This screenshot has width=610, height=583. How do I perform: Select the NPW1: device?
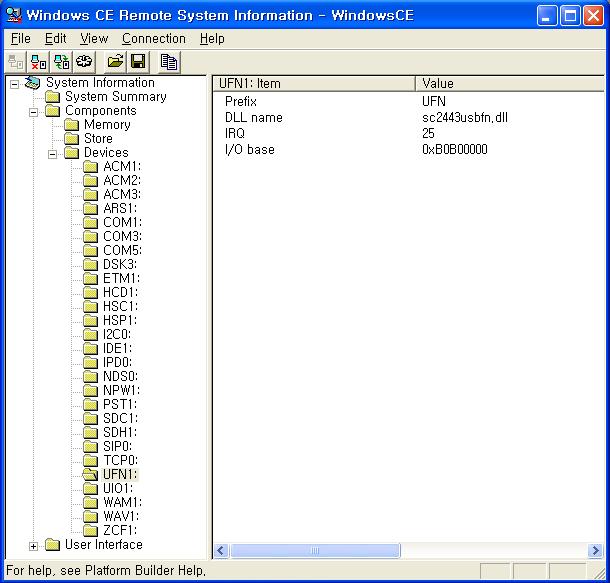[121, 390]
